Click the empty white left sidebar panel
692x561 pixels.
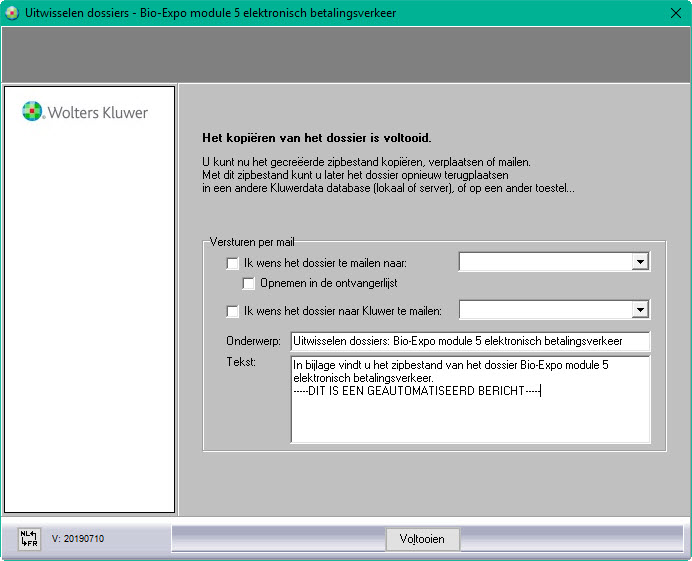pos(90,320)
